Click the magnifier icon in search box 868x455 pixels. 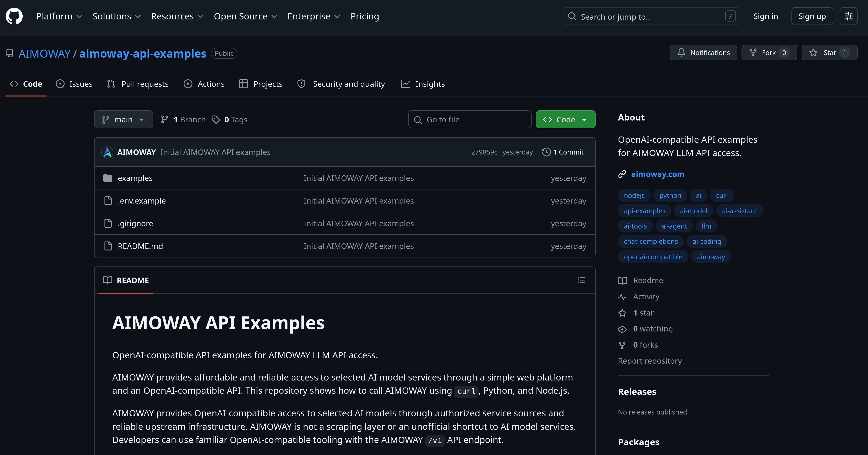572,16
